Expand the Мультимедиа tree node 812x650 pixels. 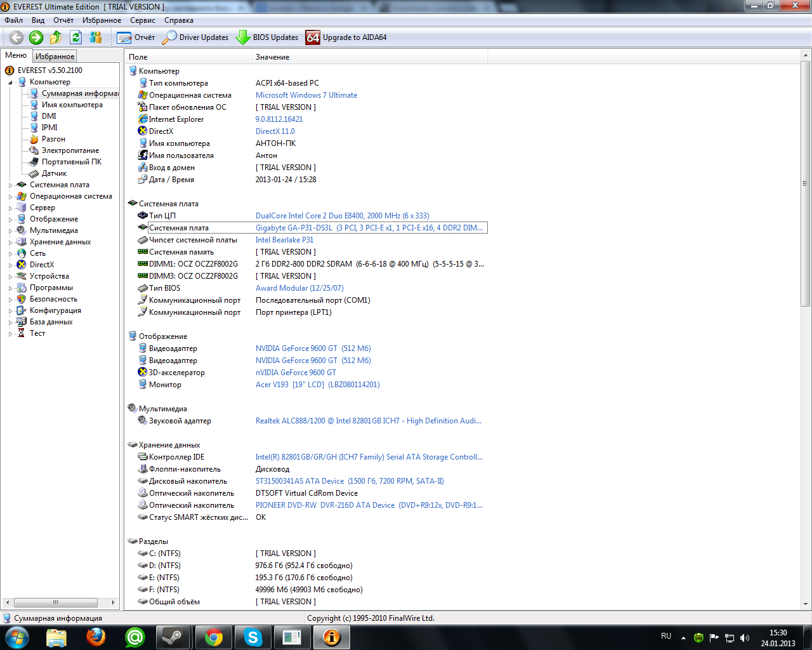pyautogui.click(x=10, y=231)
